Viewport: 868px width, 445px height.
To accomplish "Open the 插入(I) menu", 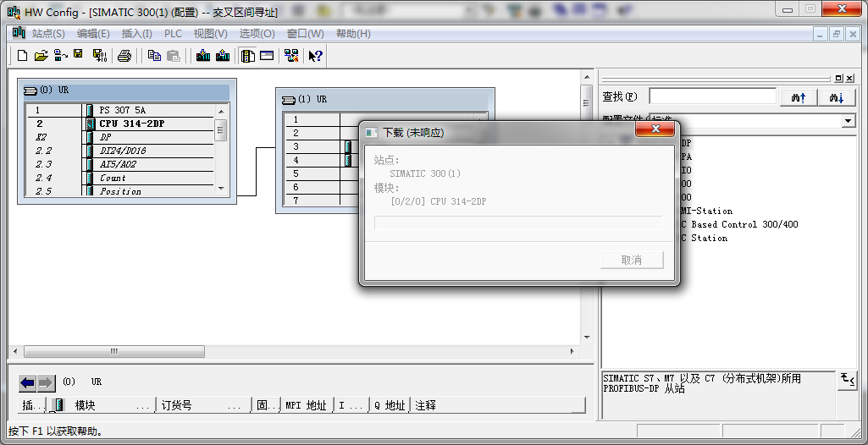I will 136,34.
